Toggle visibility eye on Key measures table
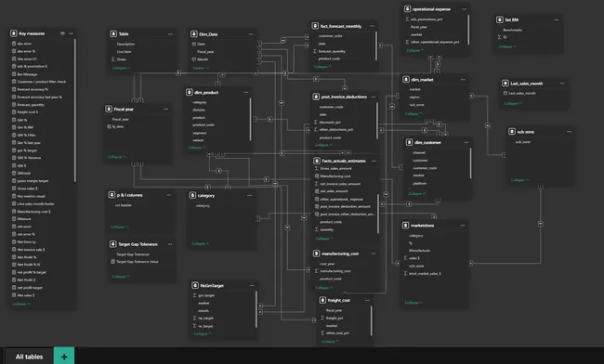This screenshot has width=604, height=364. coord(62,33)
